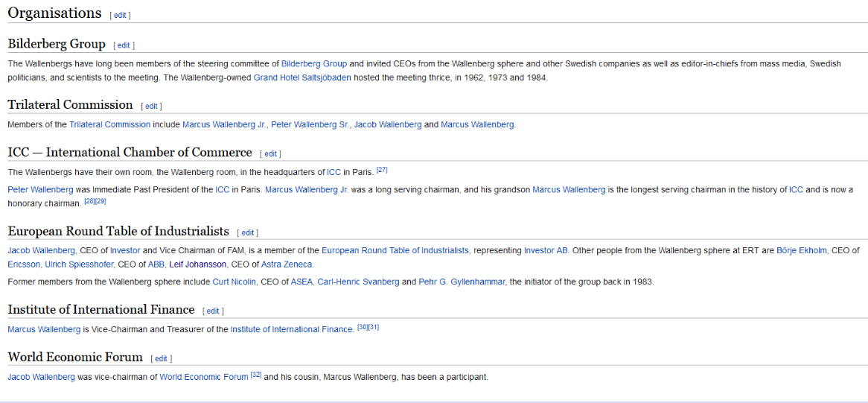Edit the Institute of International Finance section
868x403 pixels.
point(213,311)
